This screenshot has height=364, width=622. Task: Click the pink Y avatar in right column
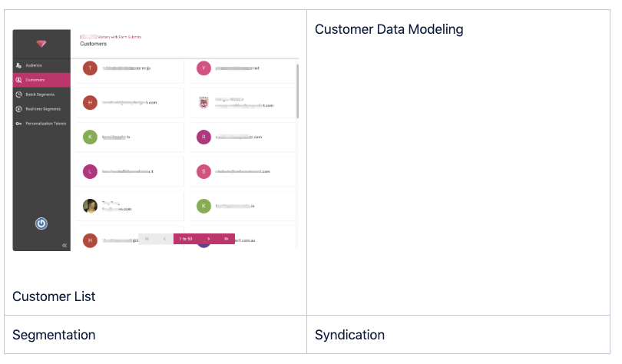click(203, 68)
